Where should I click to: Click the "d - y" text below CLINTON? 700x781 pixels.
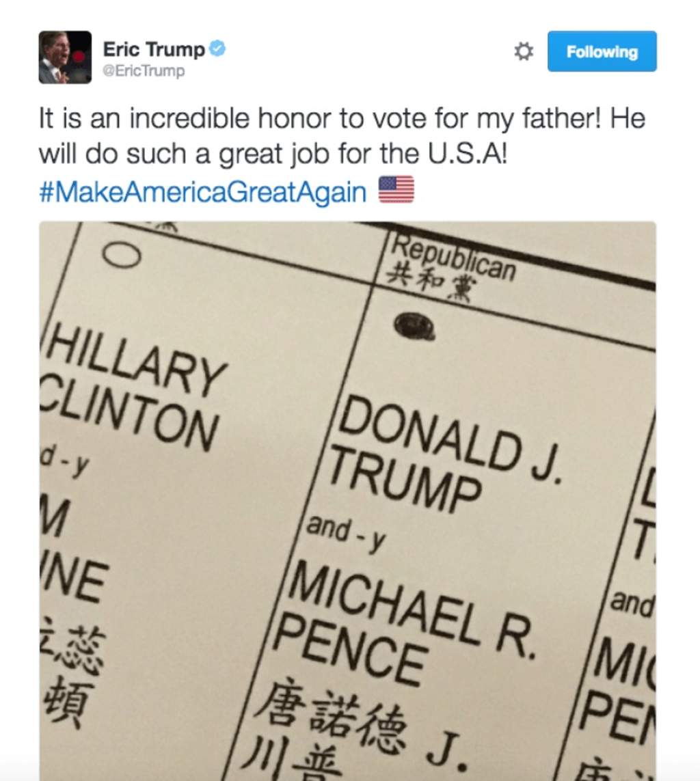coord(65,464)
